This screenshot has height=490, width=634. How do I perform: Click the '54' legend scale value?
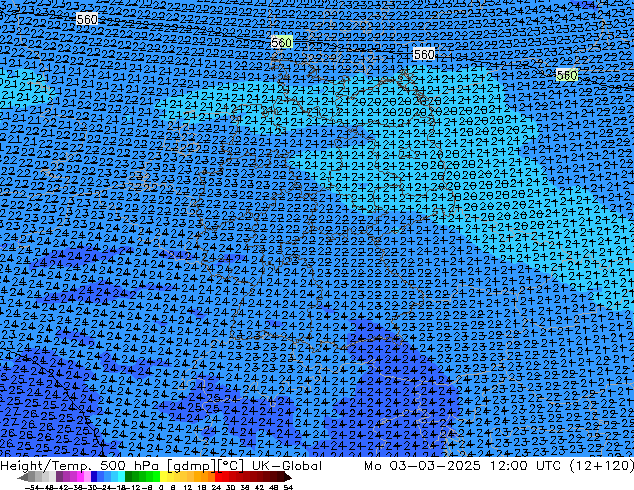point(288,488)
